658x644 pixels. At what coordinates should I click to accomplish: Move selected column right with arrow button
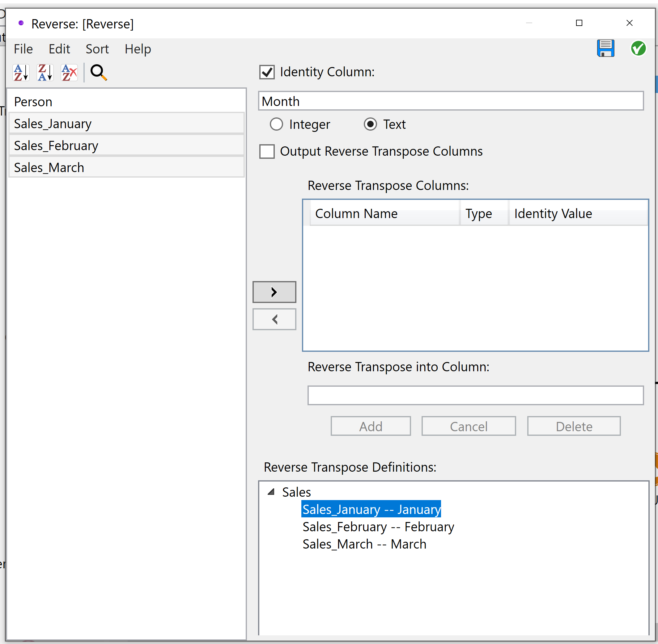pos(274,292)
